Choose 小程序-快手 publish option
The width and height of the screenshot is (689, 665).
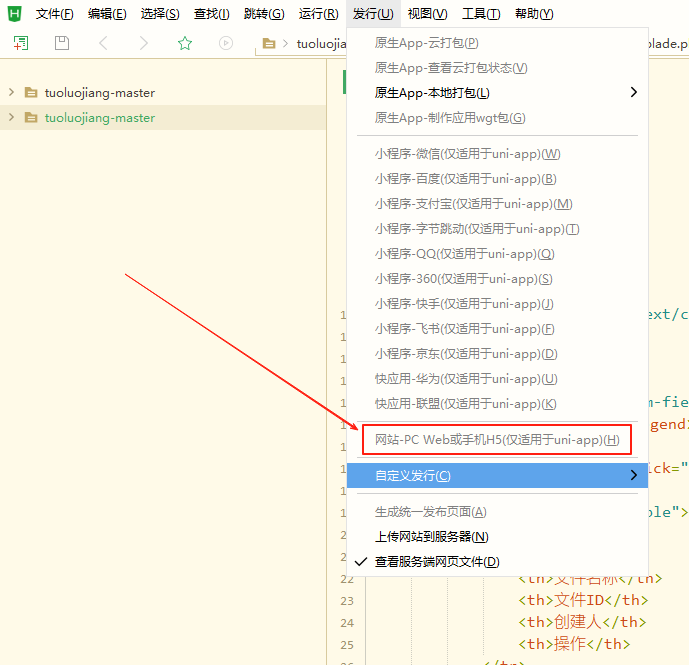[x=497, y=304]
